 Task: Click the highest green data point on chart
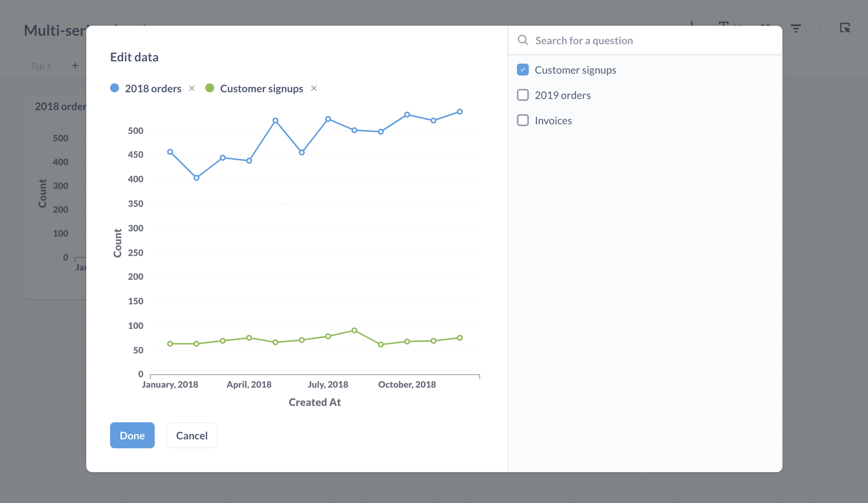(354, 330)
